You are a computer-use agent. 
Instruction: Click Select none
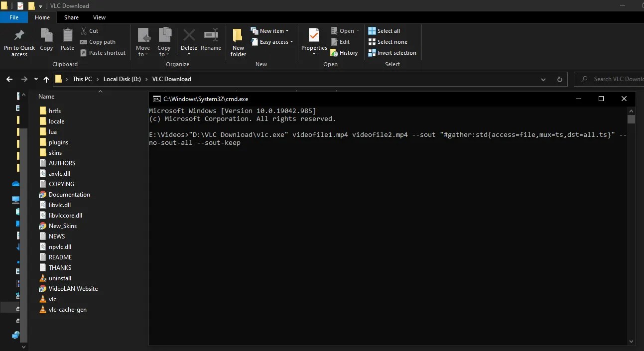pos(387,42)
